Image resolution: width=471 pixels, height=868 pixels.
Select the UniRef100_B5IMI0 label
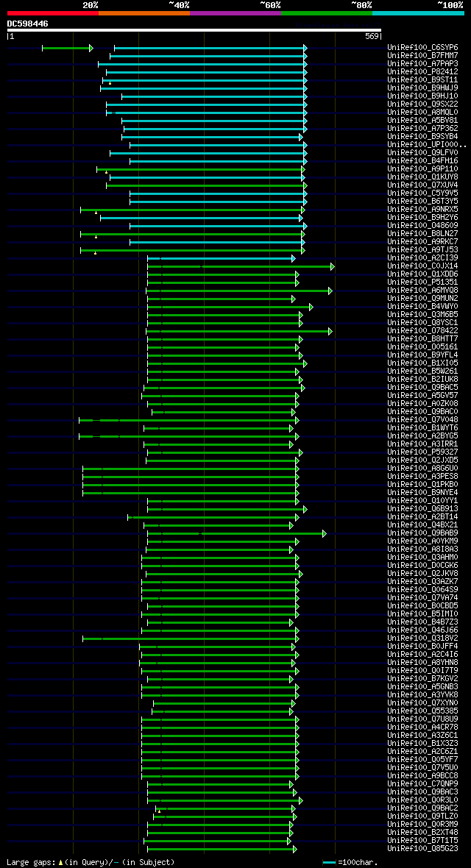pyautogui.click(x=422, y=613)
